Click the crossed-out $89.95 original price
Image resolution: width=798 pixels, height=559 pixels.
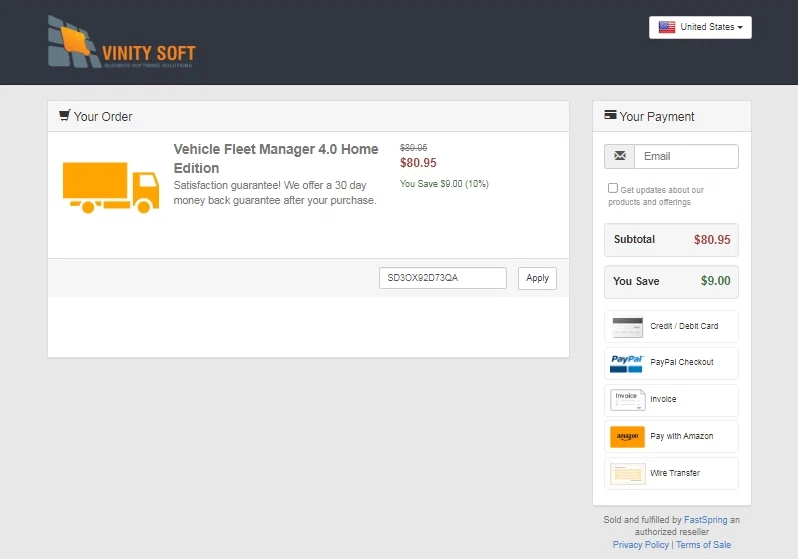413,148
